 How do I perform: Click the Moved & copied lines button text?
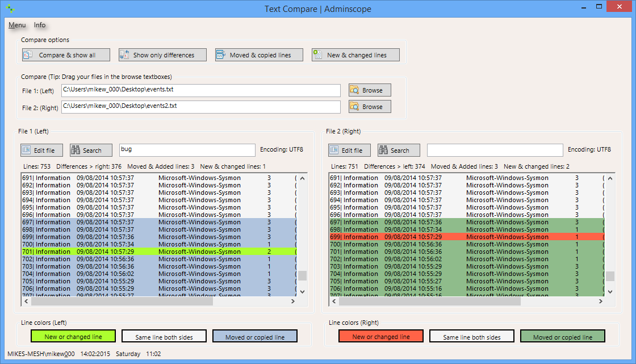point(261,55)
